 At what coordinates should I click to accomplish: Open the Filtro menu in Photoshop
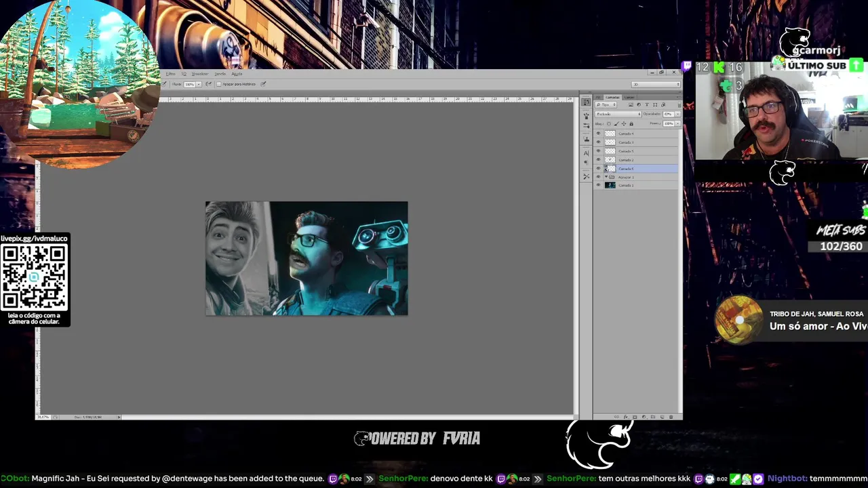[170, 74]
